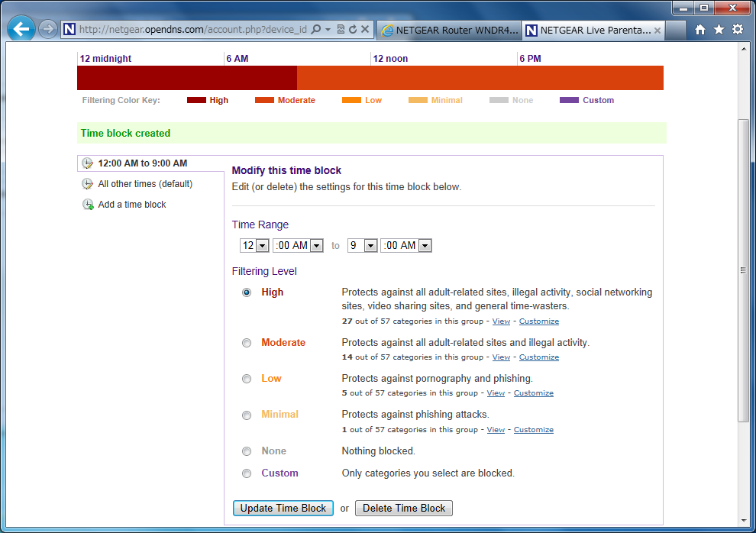Click the refresh icon in address bar

click(x=352, y=30)
